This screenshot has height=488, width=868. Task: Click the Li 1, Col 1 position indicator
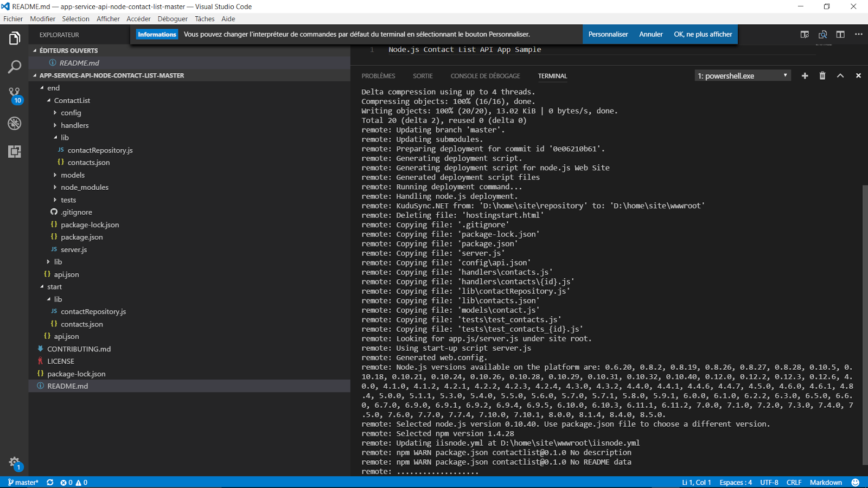pos(697,483)
